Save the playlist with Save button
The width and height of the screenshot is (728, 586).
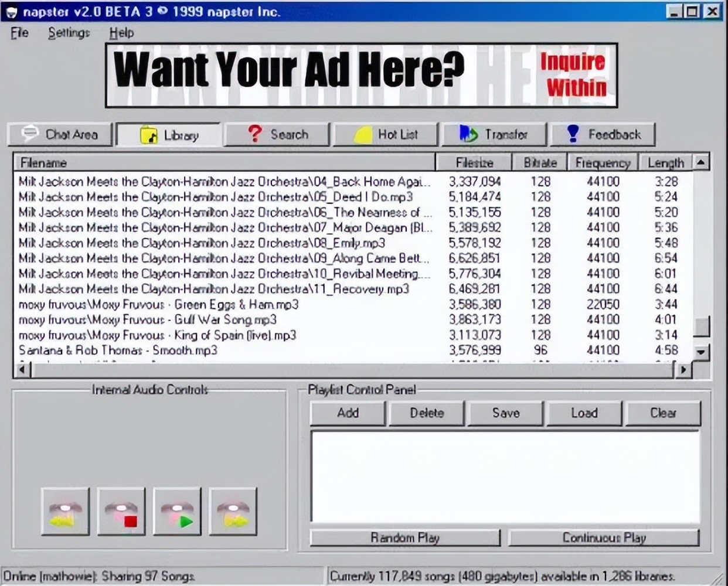click(506, 413)
